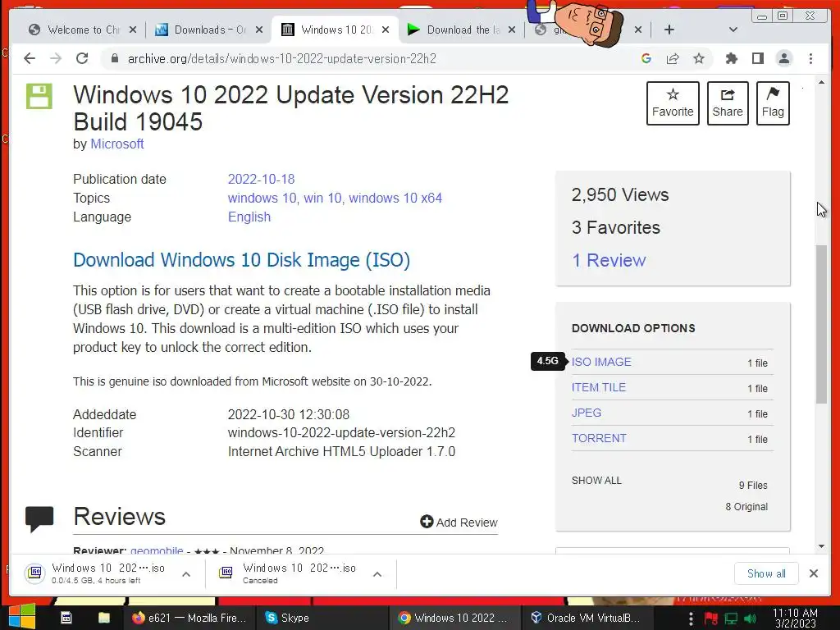Open the ITEM TILE download option
840x630 pixels.
pos(598,387)
